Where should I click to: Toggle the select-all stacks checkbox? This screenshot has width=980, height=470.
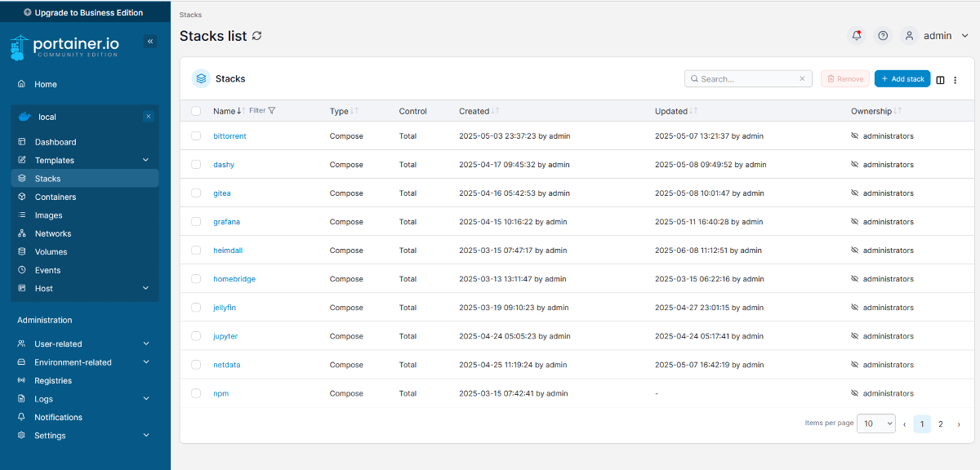pos(196,111)
